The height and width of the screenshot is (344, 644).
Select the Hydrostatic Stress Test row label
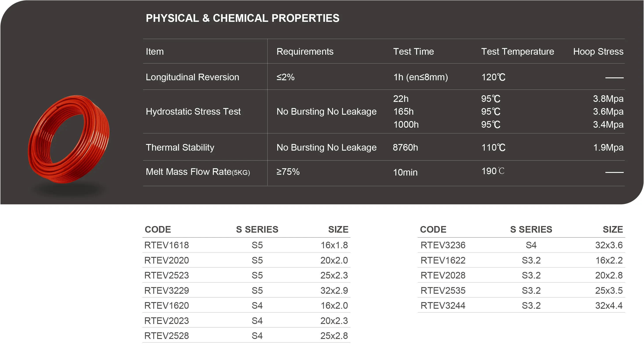(193, 112)
